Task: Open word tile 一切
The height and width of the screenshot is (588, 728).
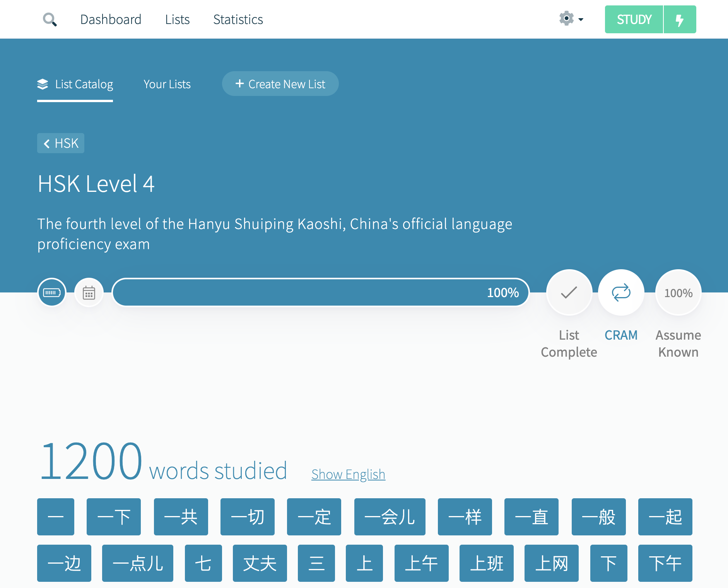Action: point(248,517)
